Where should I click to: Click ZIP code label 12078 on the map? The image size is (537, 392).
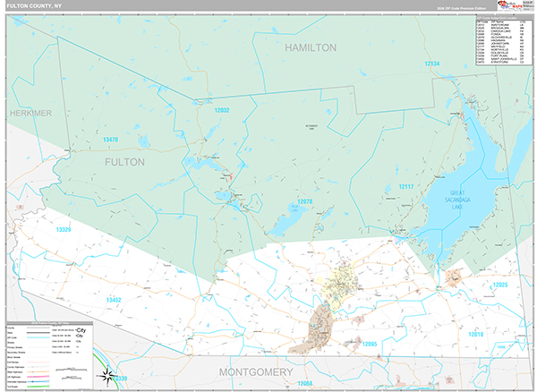[304, 201]
